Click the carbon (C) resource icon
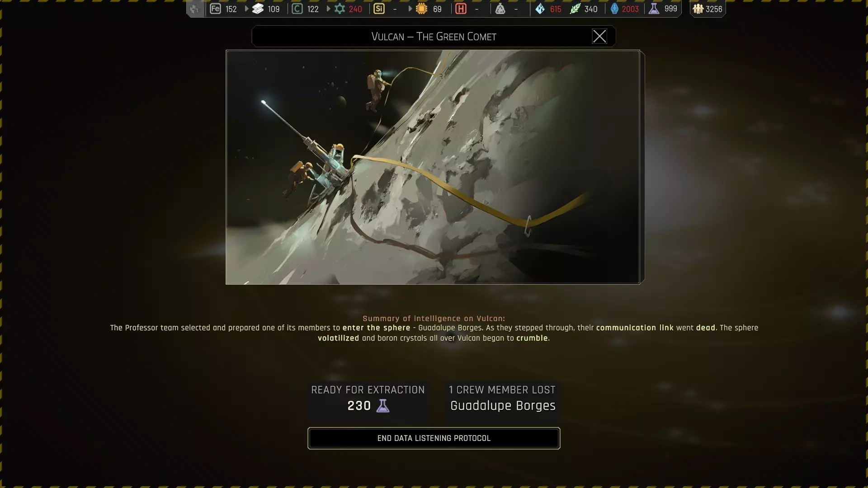 point(297,9)
